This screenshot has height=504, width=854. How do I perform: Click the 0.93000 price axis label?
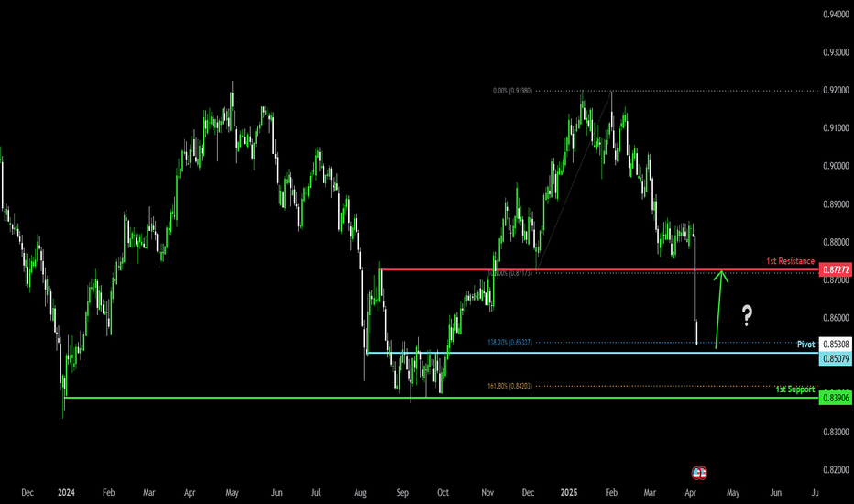click(x=836, y=52)
